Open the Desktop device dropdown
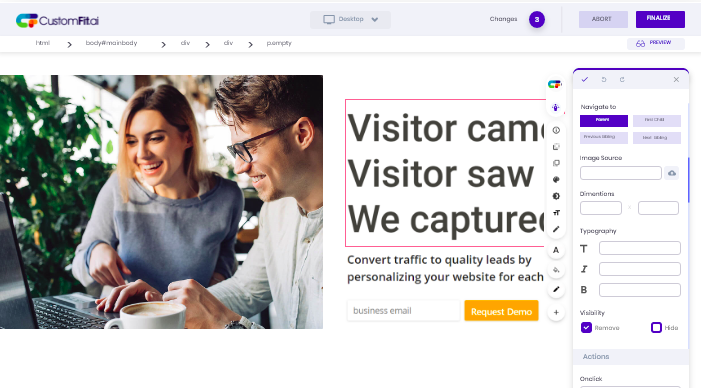This screenshot has height=388, width=701. [350, 19]
